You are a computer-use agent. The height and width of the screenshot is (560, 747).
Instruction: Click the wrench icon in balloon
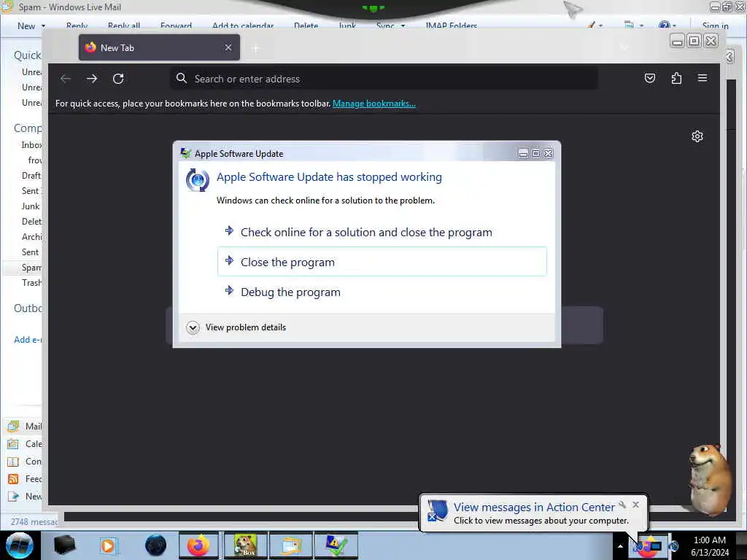[622, 505]
